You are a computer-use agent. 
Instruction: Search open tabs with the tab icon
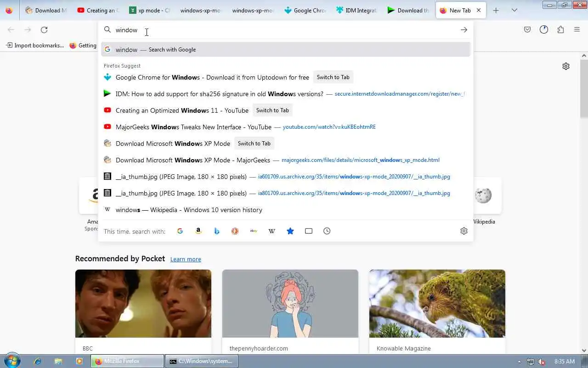(309, 231)
